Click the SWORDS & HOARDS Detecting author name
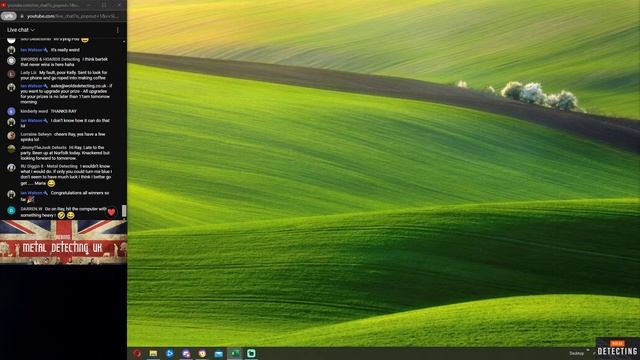The image size is (640, 360). coord(50,59)
